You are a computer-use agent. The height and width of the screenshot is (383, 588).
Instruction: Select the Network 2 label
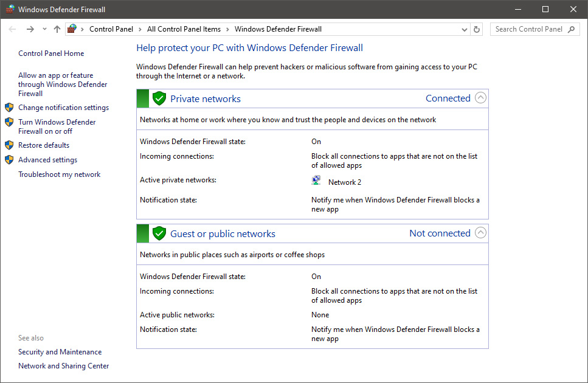[345, 182]
